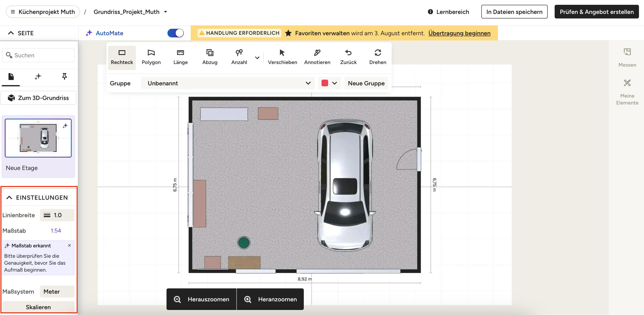Click sparkle icon on floor thumbnail

click(x=65, y=126)
